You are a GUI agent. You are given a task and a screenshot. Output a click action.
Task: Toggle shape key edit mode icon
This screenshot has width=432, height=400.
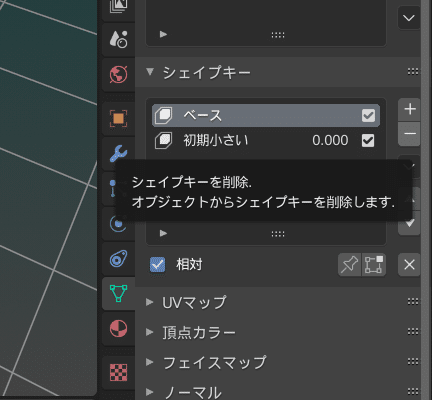374,265
